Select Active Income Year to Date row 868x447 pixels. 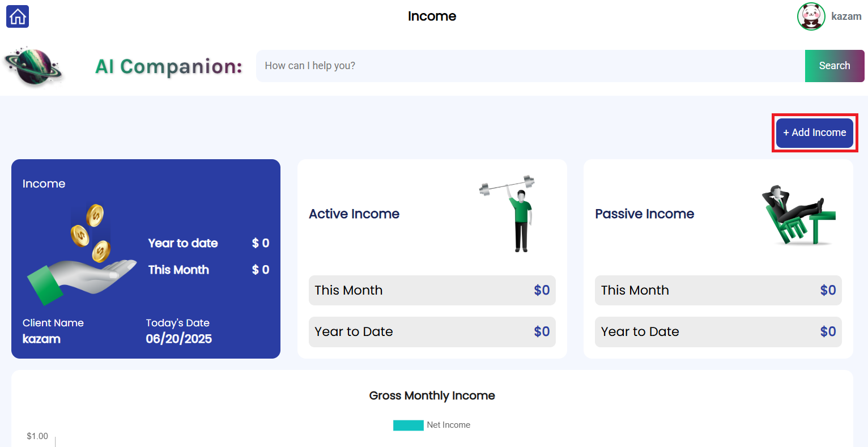432,331
